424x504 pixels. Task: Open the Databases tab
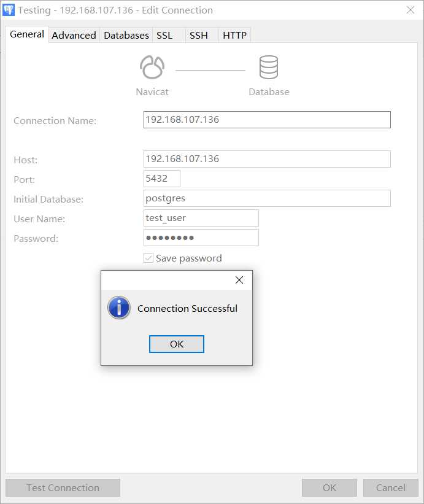[126, 36]
